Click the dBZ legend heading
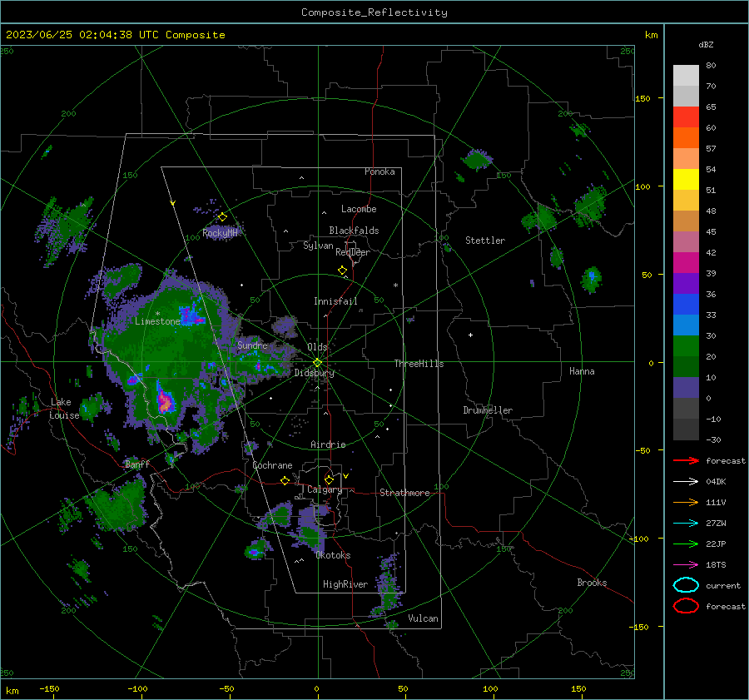 [x=706, y=45]
